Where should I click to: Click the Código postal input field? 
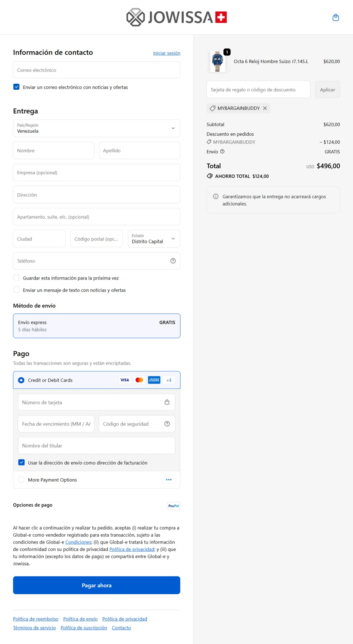click(x=97, y=239)
